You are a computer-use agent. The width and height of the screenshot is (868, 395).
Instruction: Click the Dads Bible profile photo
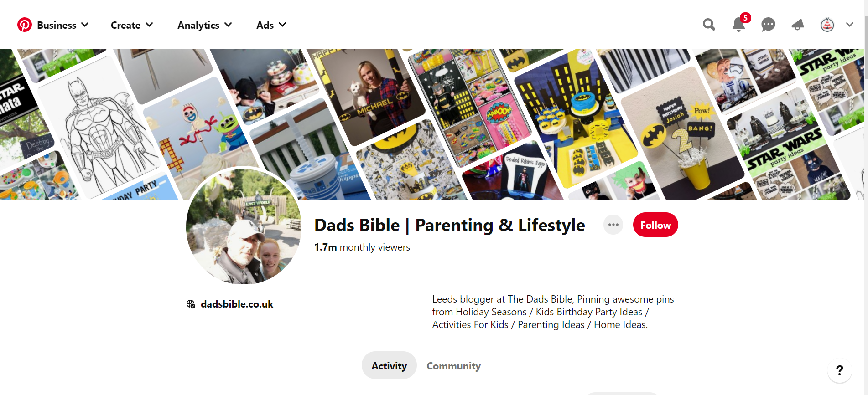[244, 226]
